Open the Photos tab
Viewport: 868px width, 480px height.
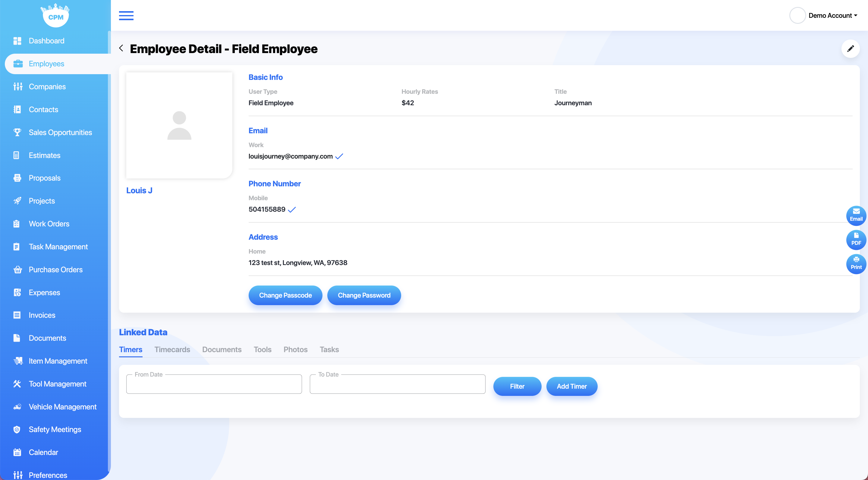[295, 349]
